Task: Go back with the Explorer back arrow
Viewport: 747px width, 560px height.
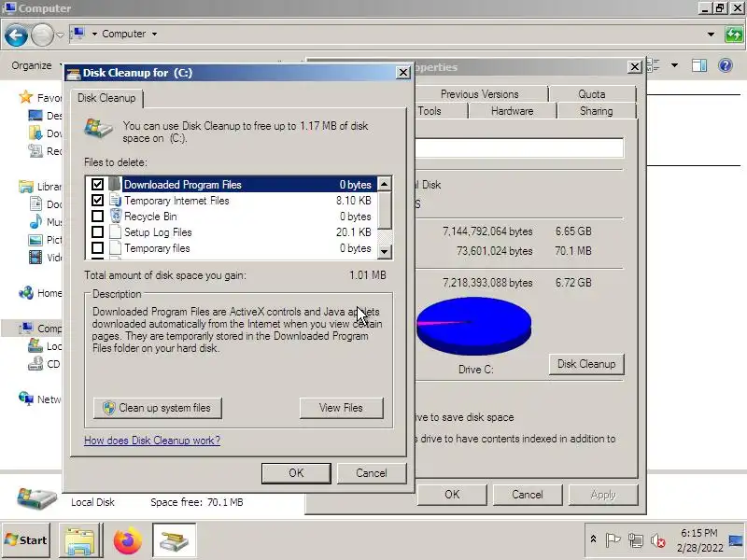Action: coord(16,35)
